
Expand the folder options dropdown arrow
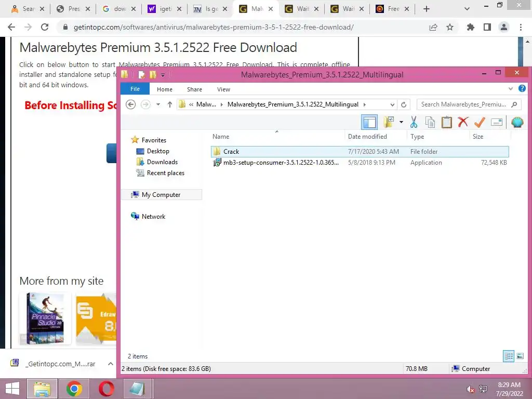pyautogui.click(x=401, y=122)
